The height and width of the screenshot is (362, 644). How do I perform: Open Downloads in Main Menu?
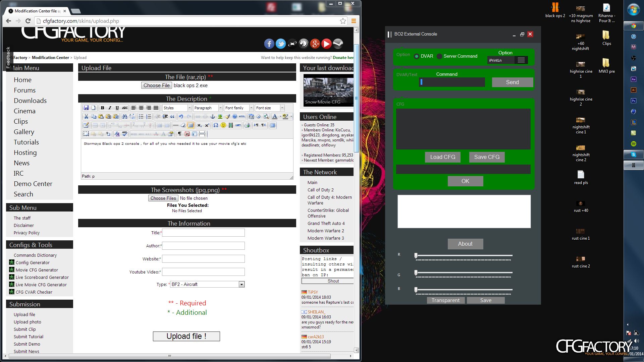click(x=30, y=101)
